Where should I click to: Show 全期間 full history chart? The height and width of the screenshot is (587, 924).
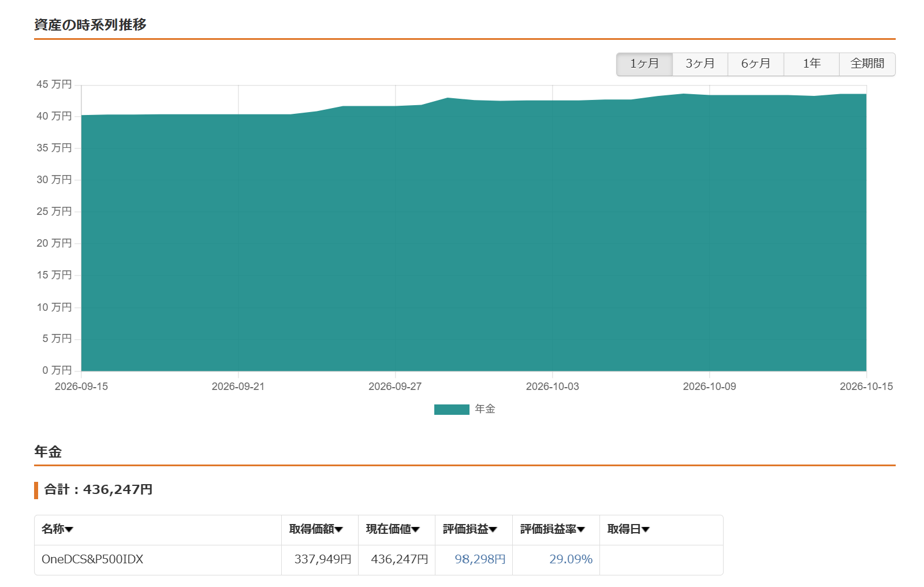(x=867, y=64)
